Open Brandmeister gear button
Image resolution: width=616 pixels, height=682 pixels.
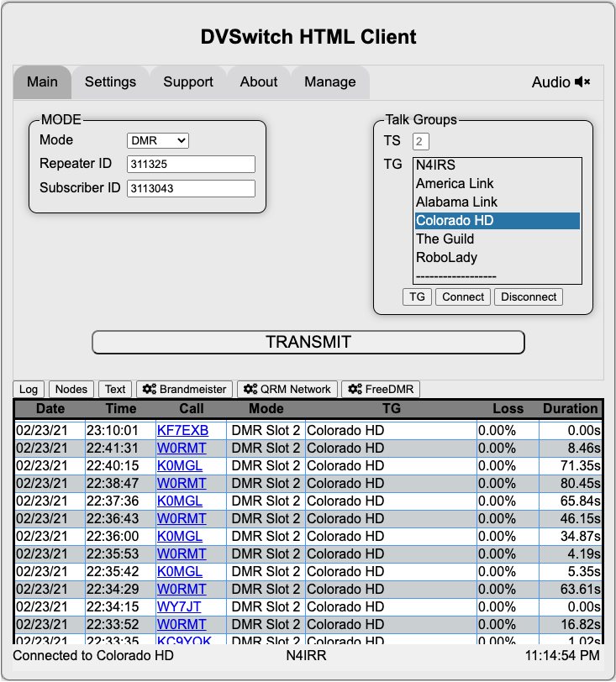pyautogui.click(x=185, y=389)
